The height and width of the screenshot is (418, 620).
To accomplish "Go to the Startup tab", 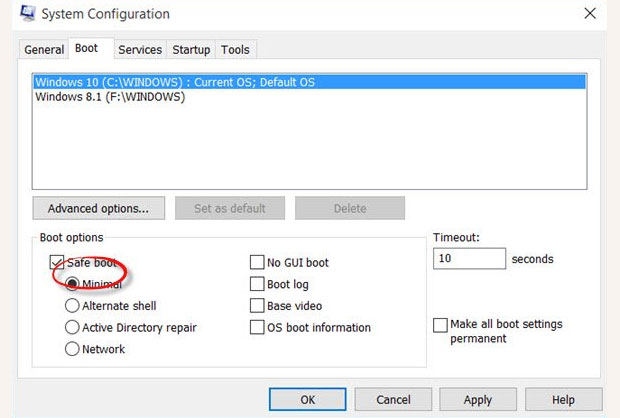I will [x=191, y=50].
